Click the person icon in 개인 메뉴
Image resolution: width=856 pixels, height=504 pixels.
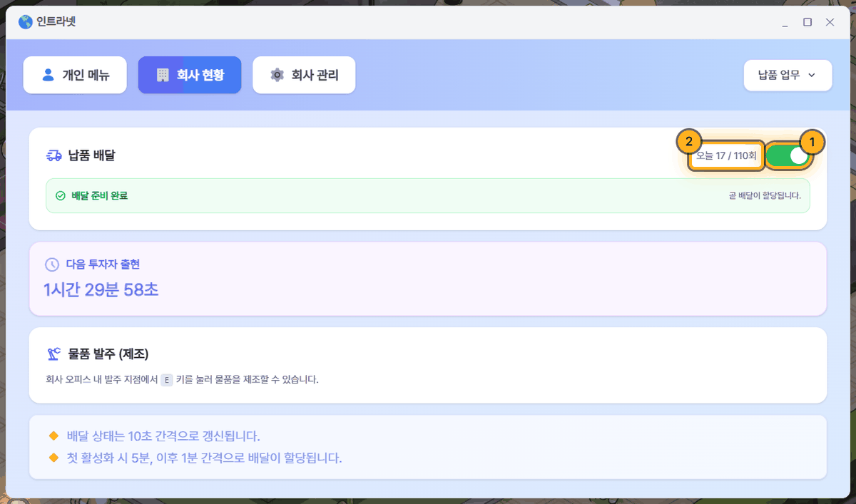click(x=49, y=75)
